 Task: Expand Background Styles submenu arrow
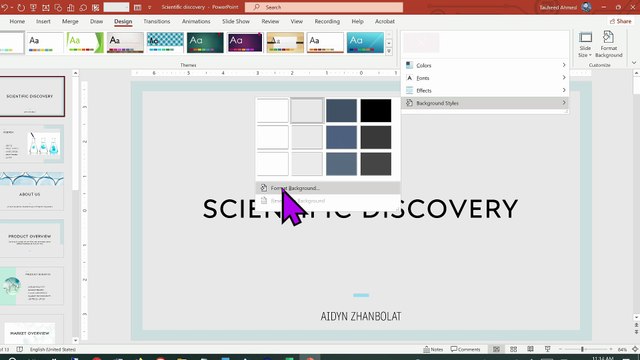coord(564,103)
